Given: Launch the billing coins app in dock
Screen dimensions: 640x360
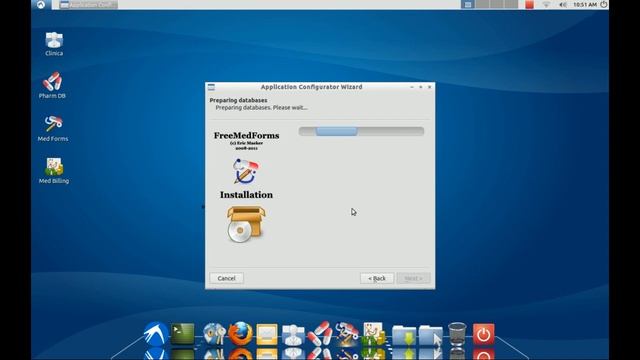Looking at the screenshot, I should [x=373, y=334].
